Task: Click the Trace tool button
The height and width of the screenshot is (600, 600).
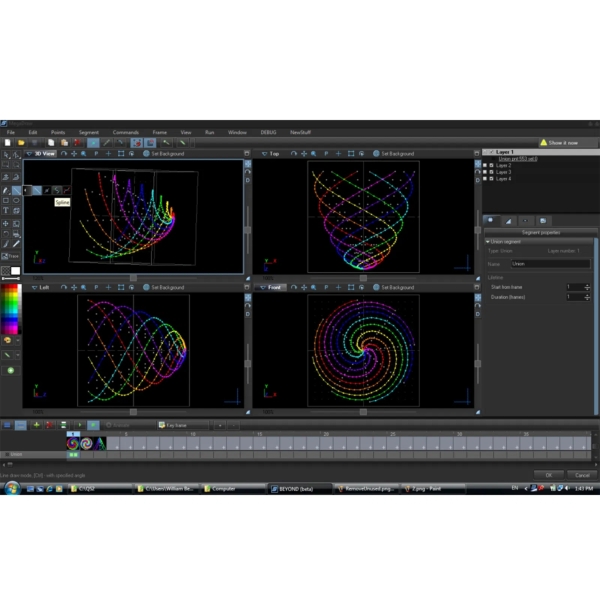Action: pyautogui.click(x=12, y=256)
